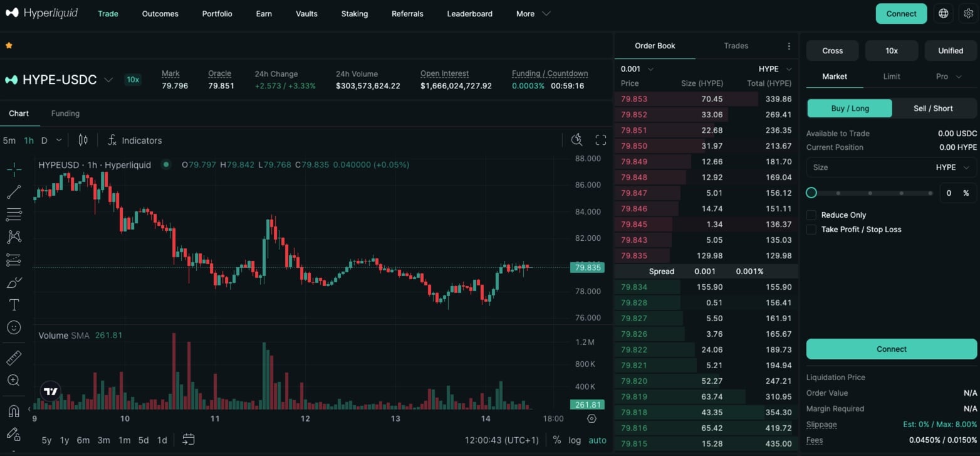
Task: Open order book HYPE unit dropdown
Action: [x=775, y=69]
